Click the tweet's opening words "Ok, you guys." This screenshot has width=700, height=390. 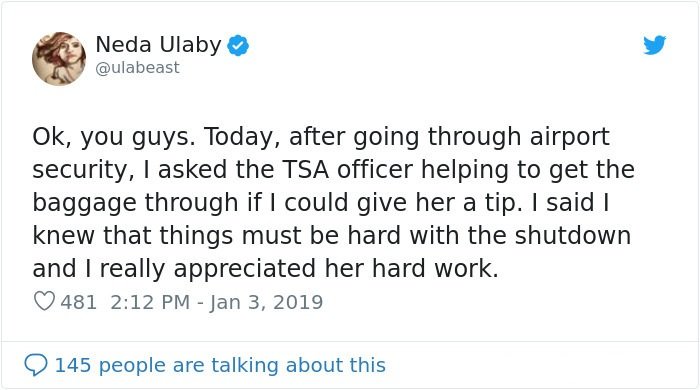tap(114, 138)
